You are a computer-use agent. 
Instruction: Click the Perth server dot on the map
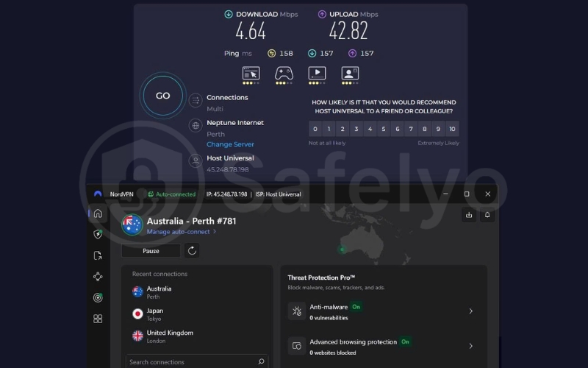coord(342,250)
